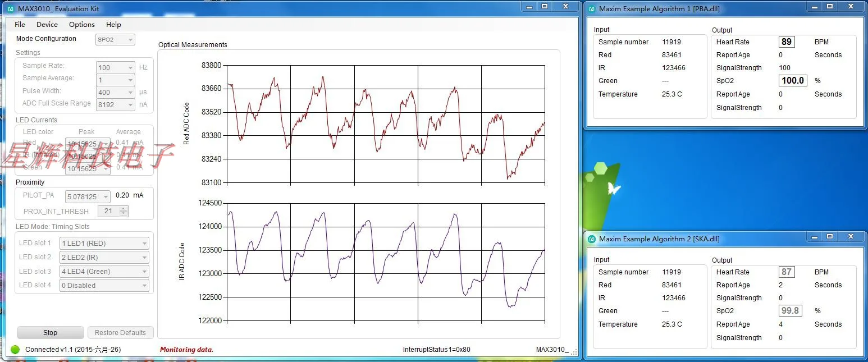868x362 pixels.
Task: Click 'Temperature' label in Algorithm 1
Action: click(x=618, y=94)
